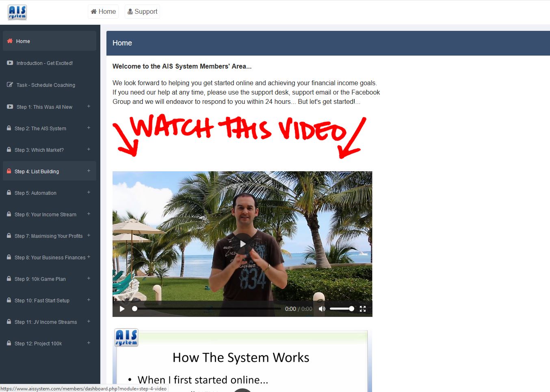This screenshot has width=550, height=392.
Task: Click red home icon in sidebar
Action: point(10,41)
